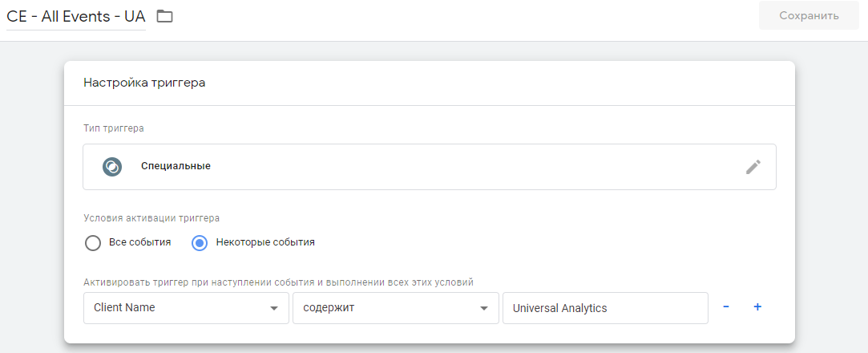Click the "Настройка триггера" section heading
The height and width of the screenshot is (353, 868).
point(144,83)
